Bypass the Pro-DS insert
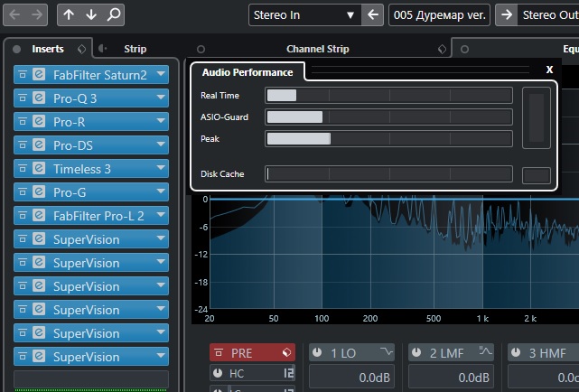The image size is (579, 392). pyautogui.click(x=23, y=145)
